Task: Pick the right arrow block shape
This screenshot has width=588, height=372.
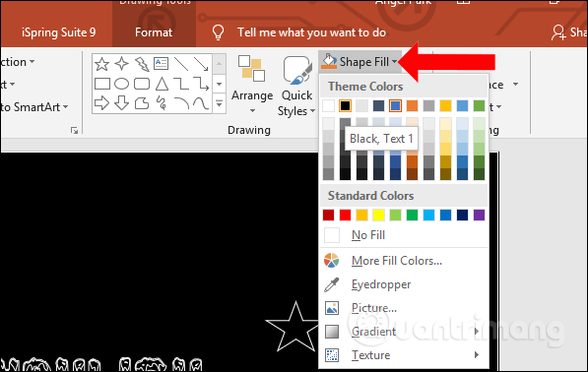Action: coord(102,102)
